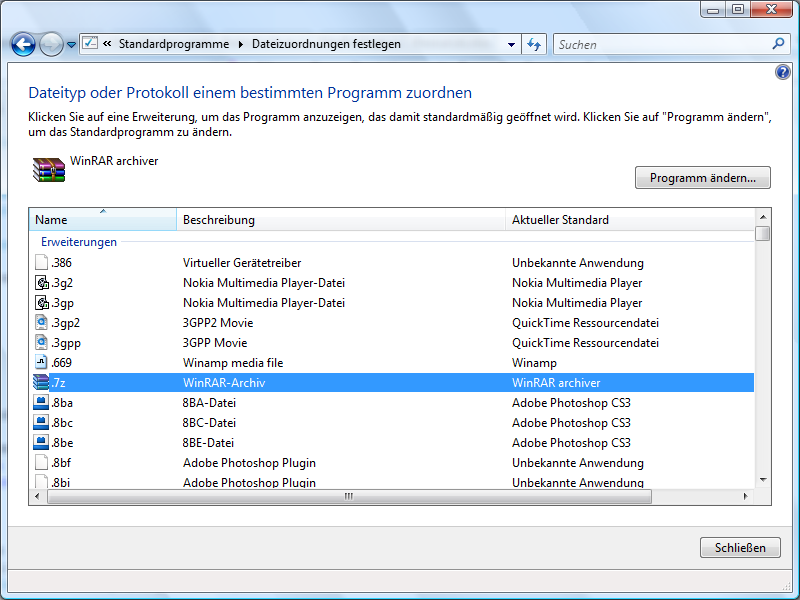800x600 pixels.
Task: Open the address bar history dropdown
Action: point(511,44)
